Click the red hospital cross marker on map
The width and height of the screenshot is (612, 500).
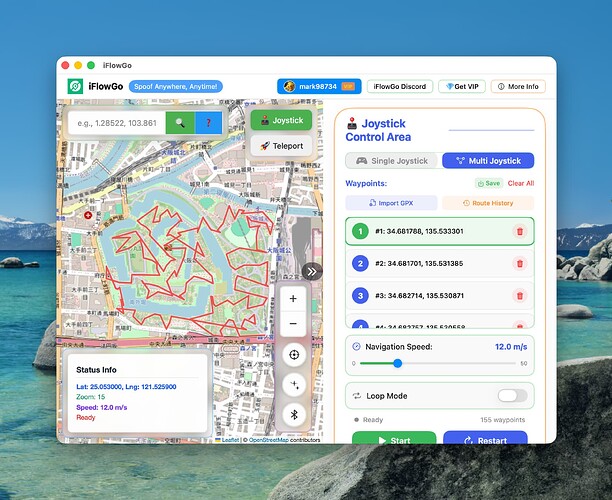88,215
